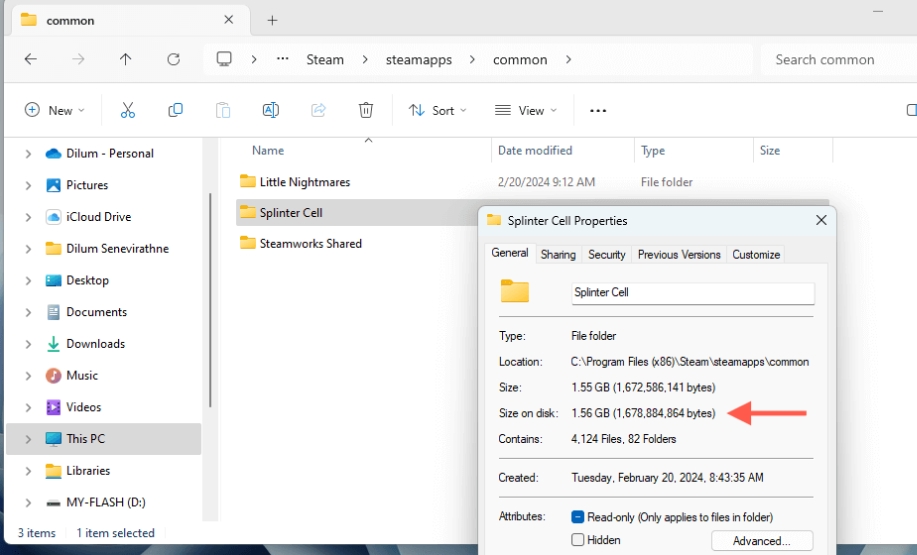Copy the selected folder

[175, 110]
